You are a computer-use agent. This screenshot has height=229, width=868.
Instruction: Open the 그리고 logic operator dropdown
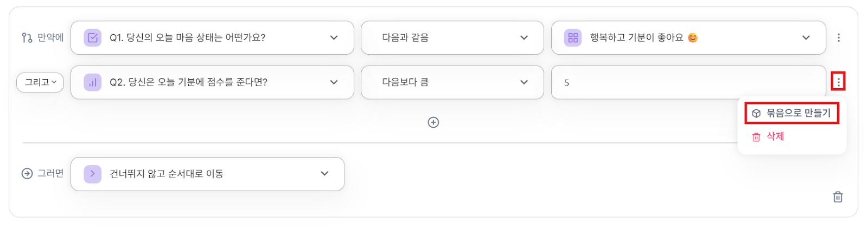coord(40,82)
